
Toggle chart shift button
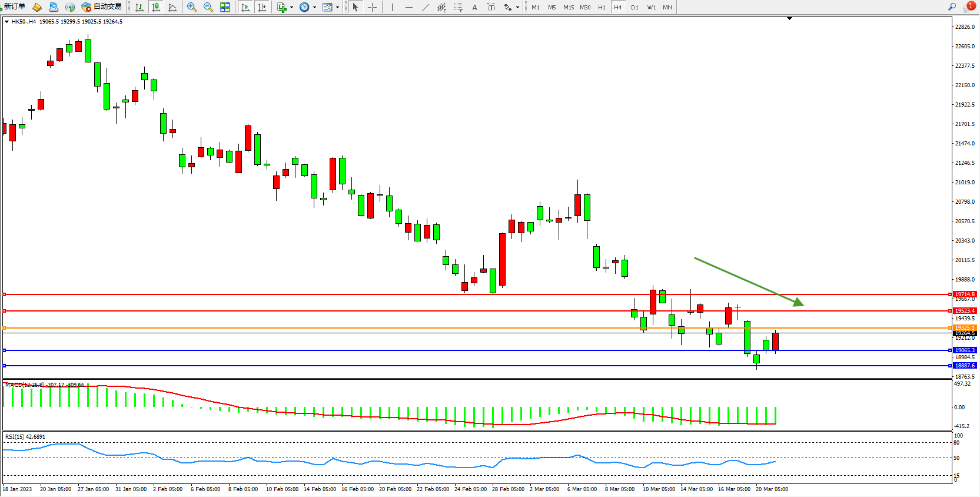[x=262, y=8]
